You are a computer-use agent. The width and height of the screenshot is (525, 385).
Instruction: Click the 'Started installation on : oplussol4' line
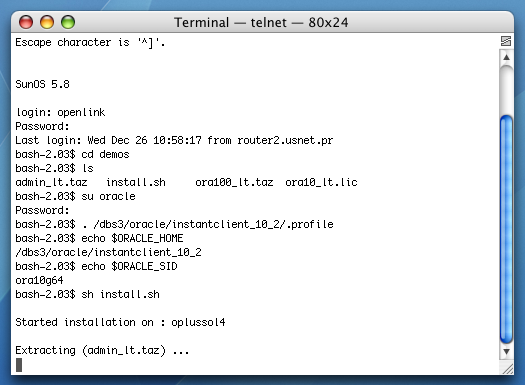[x=120, y=322]
